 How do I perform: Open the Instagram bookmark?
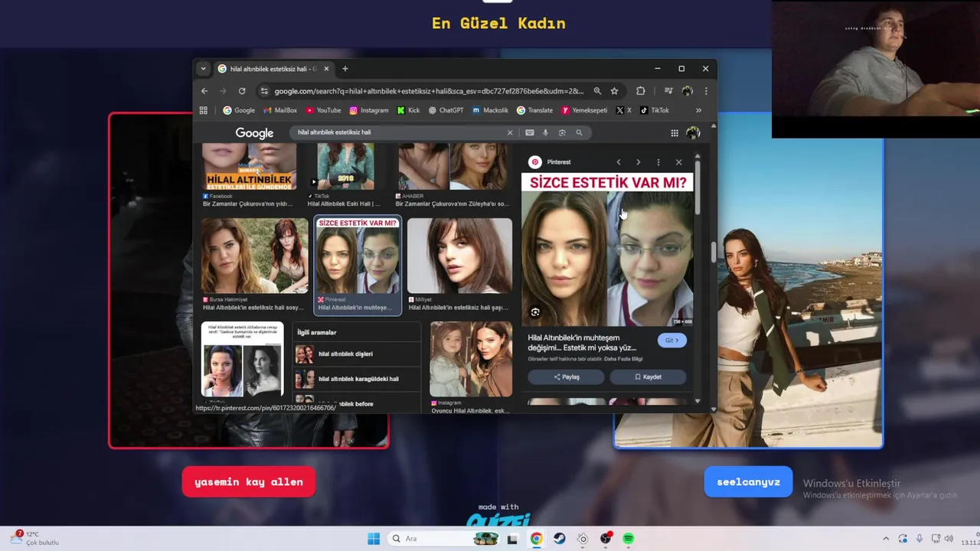(x=369, y=110)
